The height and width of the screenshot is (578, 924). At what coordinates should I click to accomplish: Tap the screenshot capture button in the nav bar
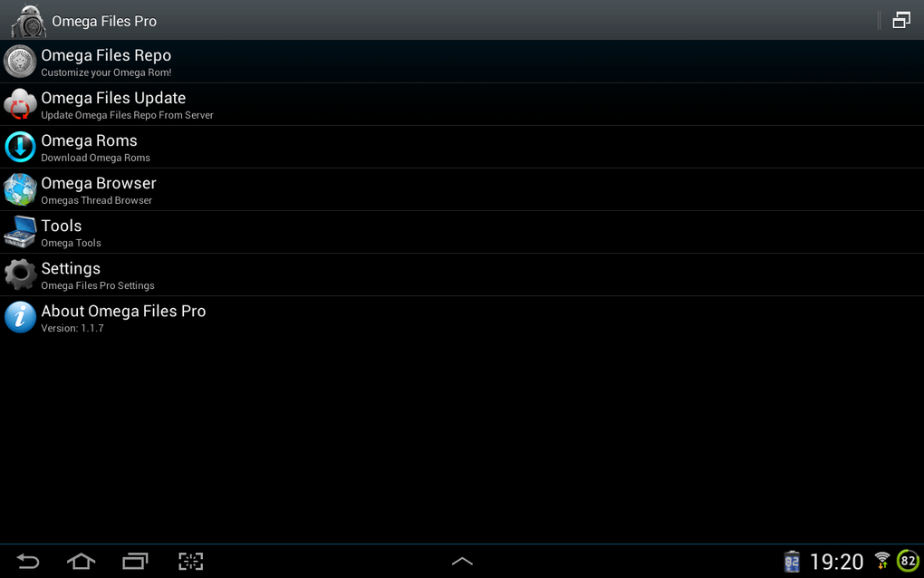point(191,562)
